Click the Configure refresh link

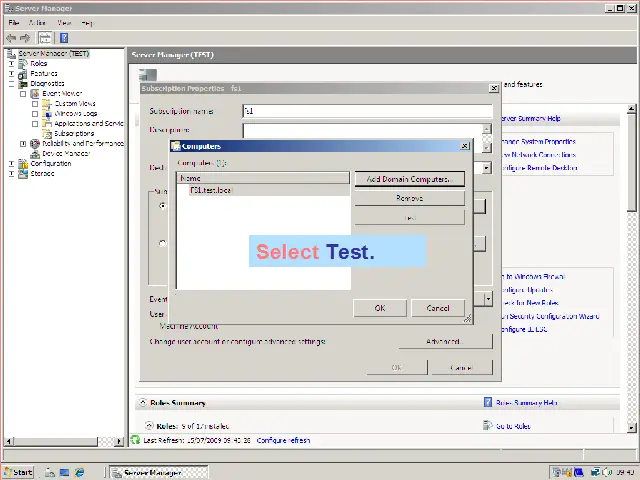coord(283,440)
